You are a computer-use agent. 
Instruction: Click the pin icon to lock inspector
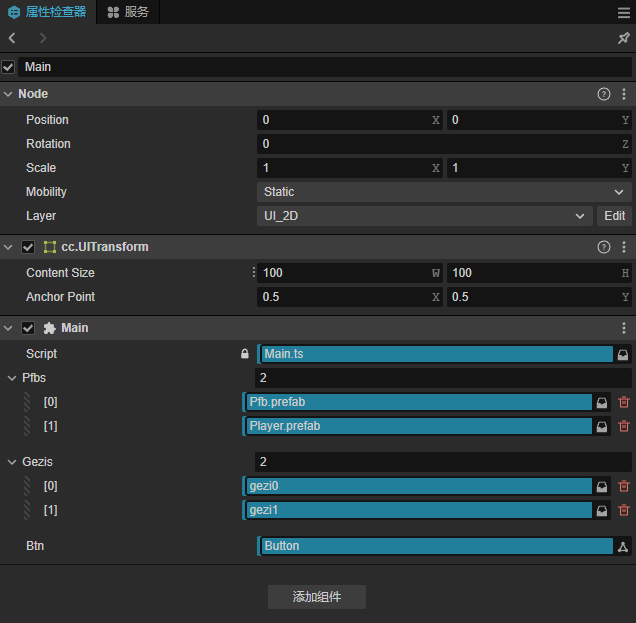623,38
